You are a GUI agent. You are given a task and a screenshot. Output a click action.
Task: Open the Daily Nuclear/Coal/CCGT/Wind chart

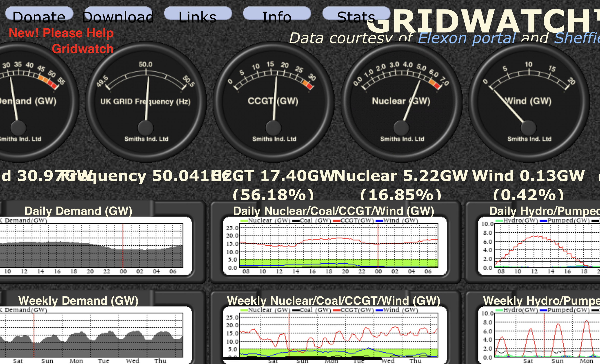click(335, 246)
